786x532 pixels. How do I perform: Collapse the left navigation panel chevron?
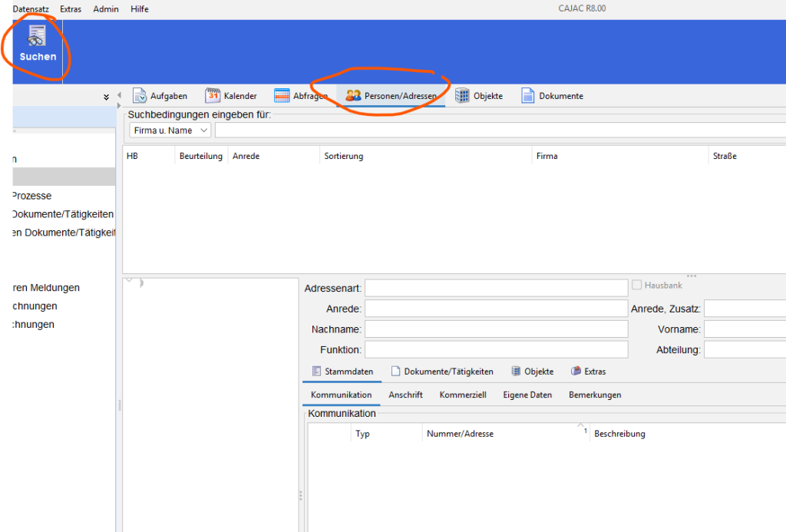coord(107,97)
